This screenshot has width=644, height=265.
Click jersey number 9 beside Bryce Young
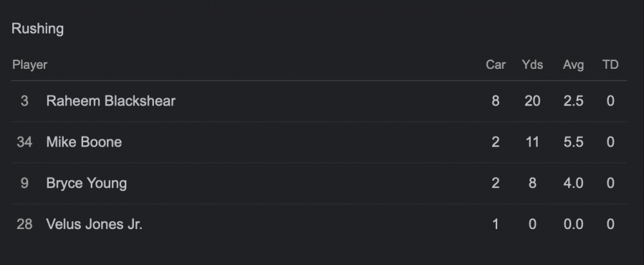(24, 183)
